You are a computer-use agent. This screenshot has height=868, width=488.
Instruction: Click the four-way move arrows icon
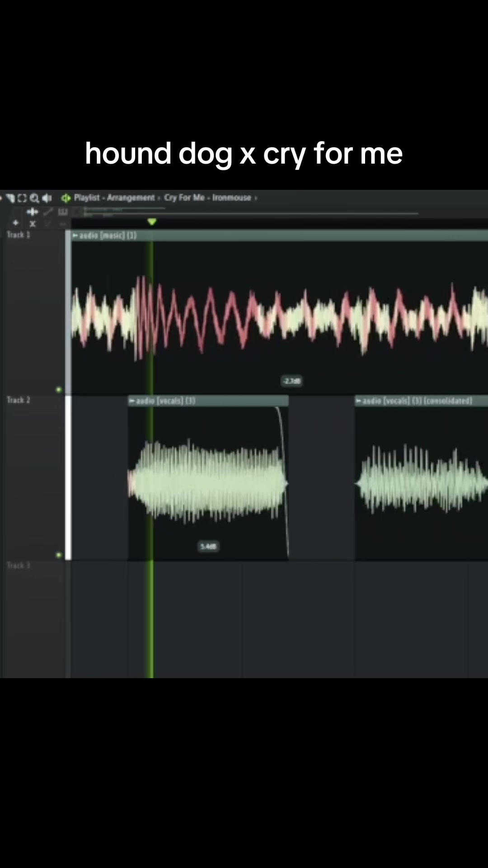click(x=33, y=212)
